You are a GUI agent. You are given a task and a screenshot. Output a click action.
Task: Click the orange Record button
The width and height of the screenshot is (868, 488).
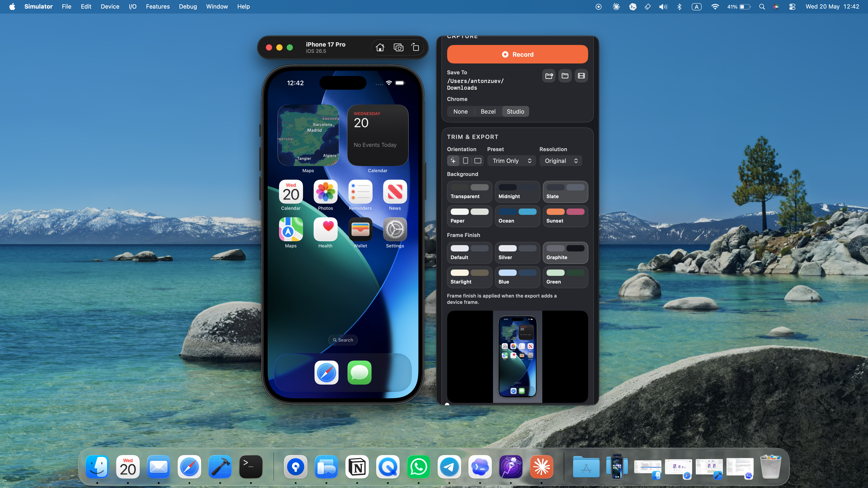pos(517,54)
